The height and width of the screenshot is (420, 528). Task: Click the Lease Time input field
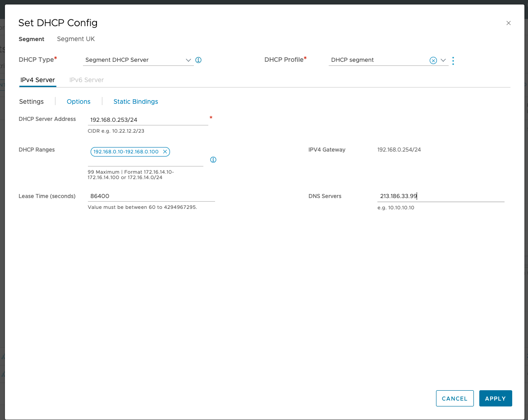(x=151, y=196)
